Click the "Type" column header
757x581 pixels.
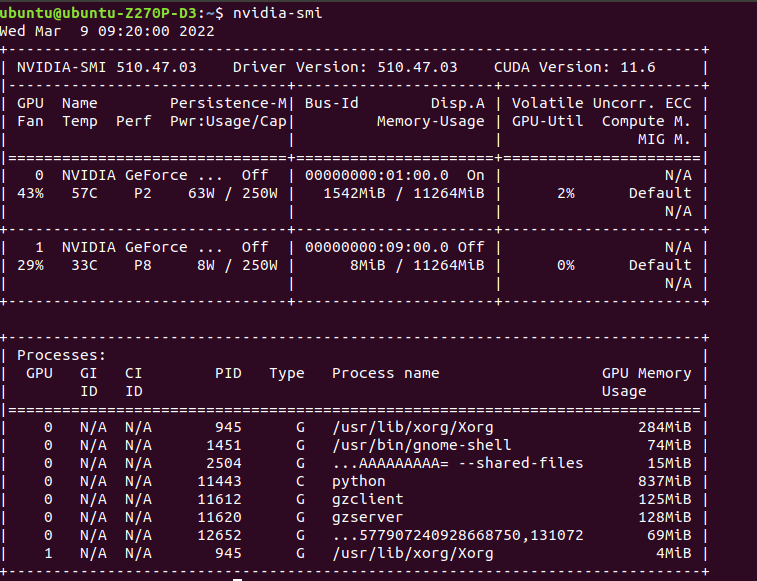(x=287, y=373)
